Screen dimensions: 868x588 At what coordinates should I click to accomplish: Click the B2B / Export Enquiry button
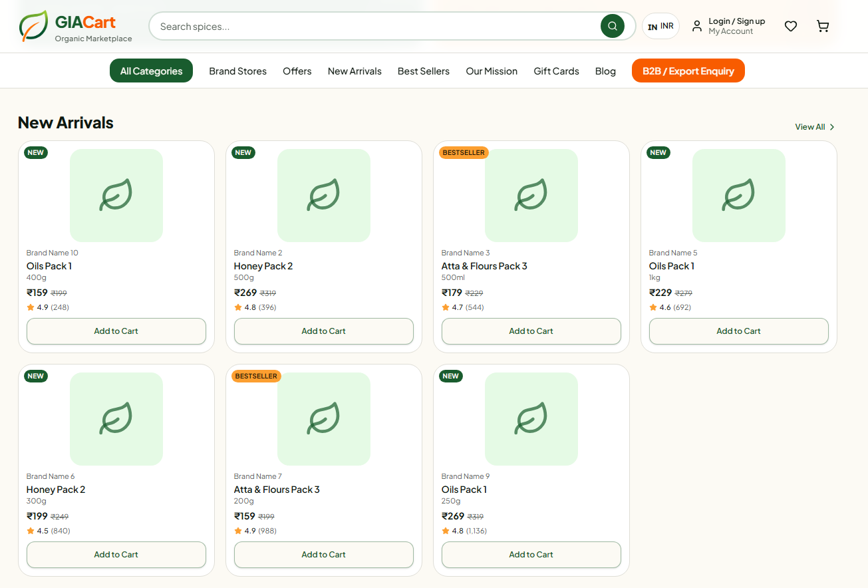688,71
